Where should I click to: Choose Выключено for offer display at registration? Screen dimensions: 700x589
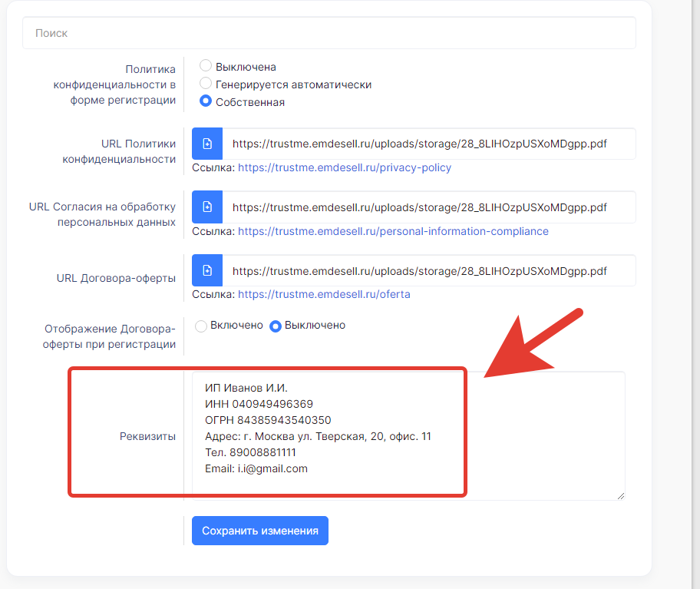tap(276, 326)
